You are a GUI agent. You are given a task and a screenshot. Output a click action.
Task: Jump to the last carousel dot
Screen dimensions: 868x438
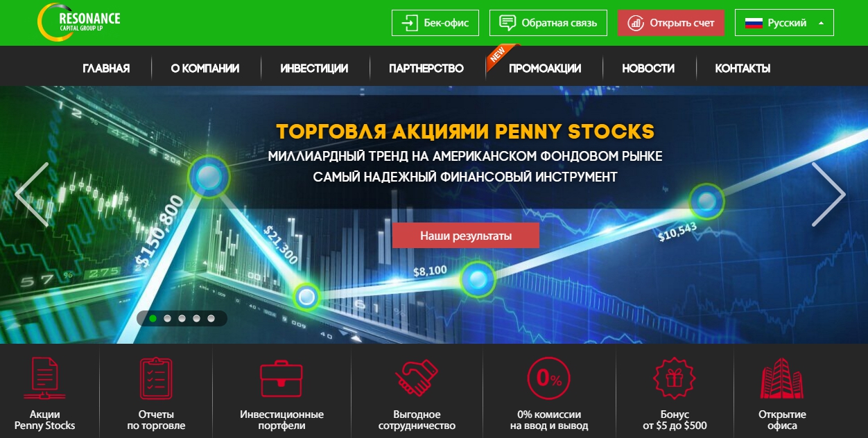211,319
